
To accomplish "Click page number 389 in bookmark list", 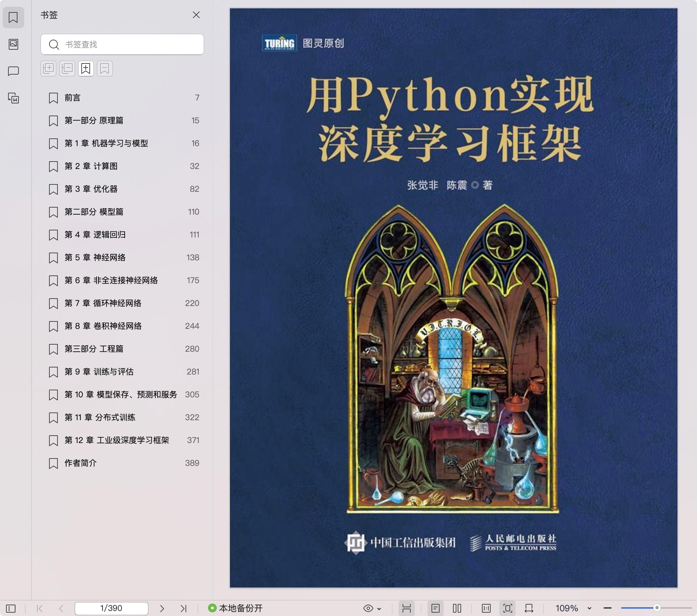I will (192, 463).
